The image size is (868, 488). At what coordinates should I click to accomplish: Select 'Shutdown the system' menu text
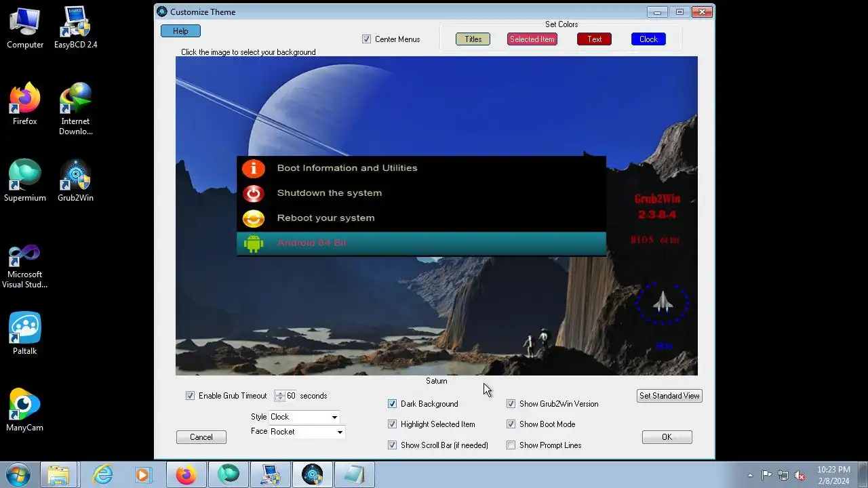tap(330, 193)
